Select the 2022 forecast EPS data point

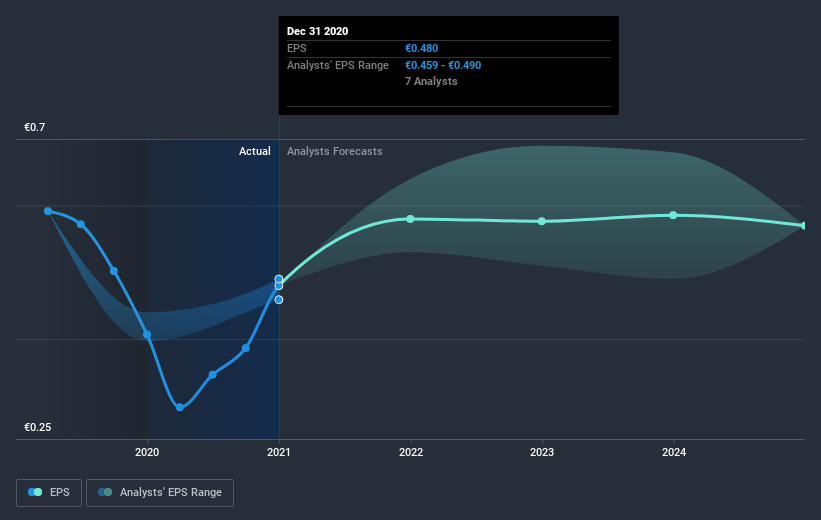(x=410, y=219)
